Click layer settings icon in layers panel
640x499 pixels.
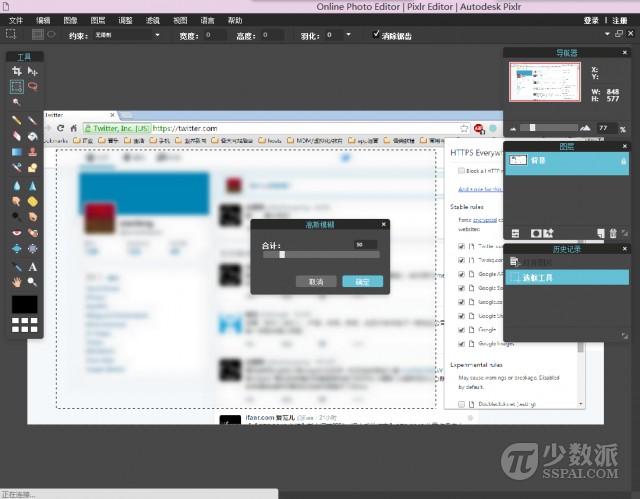[516, 233]
